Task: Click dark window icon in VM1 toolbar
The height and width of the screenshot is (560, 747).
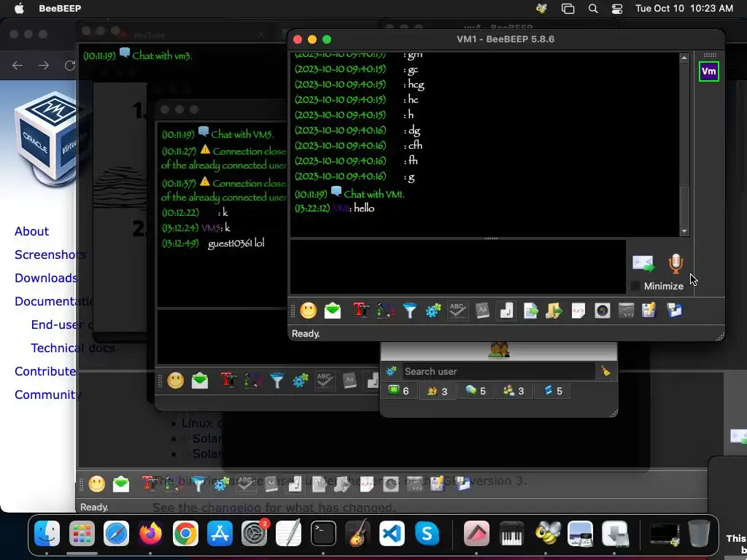Action: tap(626, 311)
